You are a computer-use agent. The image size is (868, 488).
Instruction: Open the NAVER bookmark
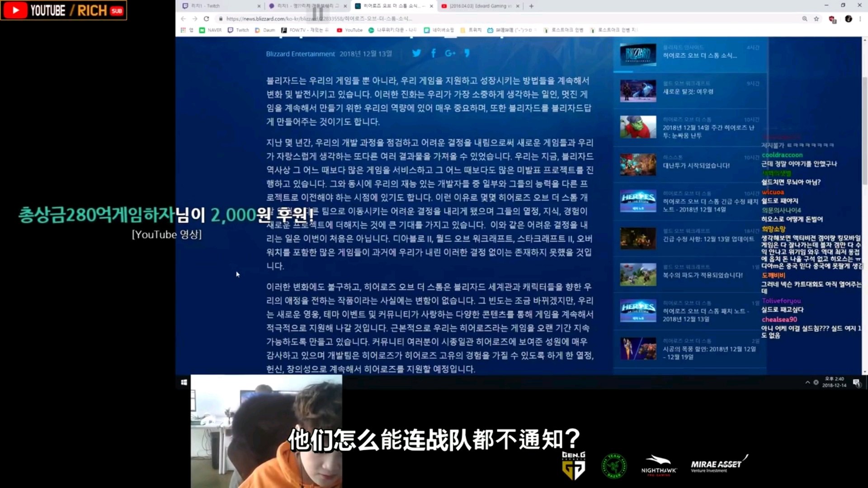pos(211,30)
